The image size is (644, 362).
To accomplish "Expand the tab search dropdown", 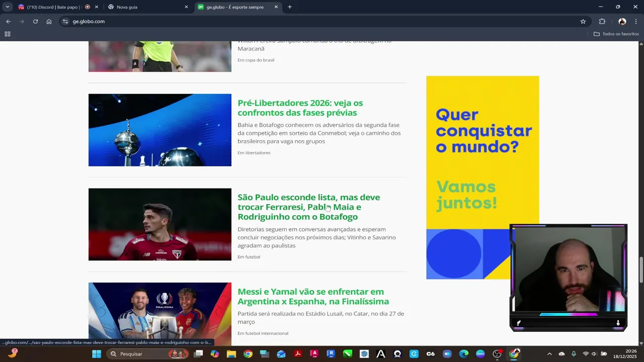I will (7, 7).
